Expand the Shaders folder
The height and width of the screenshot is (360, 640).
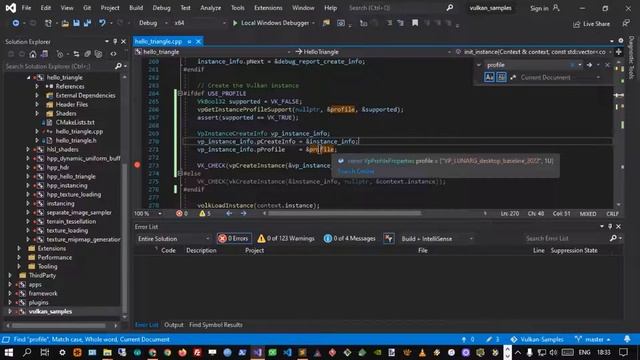click(37, 113)
